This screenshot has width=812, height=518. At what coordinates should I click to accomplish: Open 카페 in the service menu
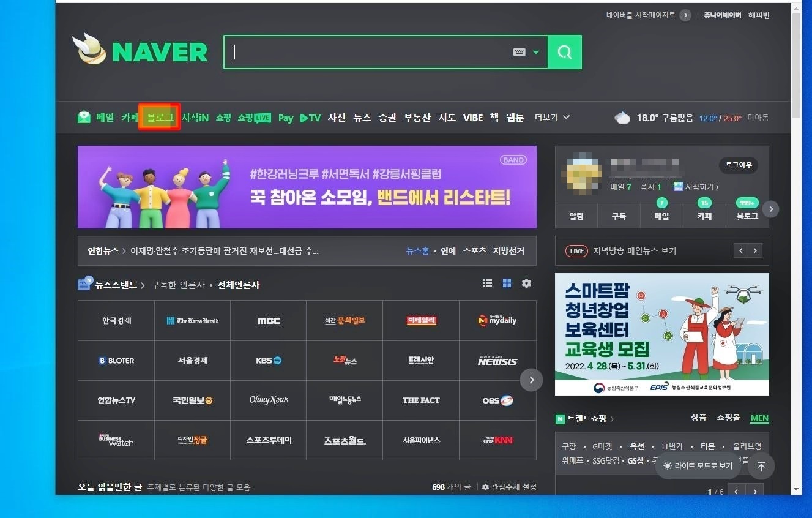point(130,118)
